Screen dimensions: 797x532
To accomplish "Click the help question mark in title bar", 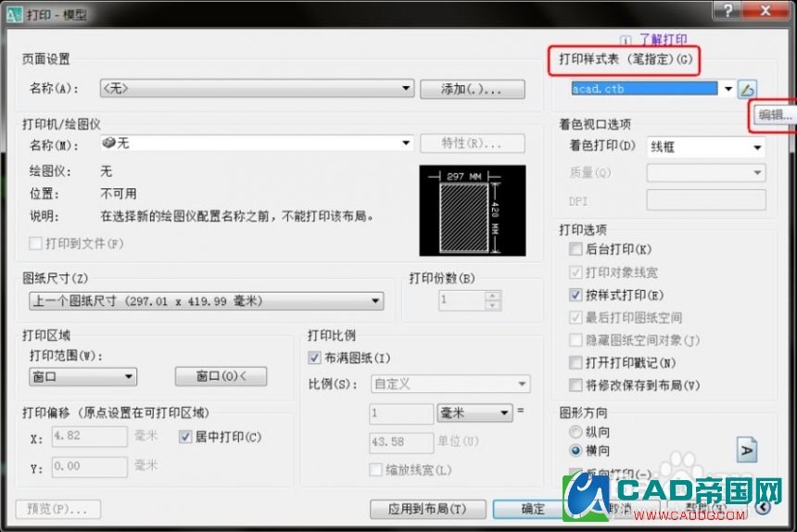I will [727, 11].
